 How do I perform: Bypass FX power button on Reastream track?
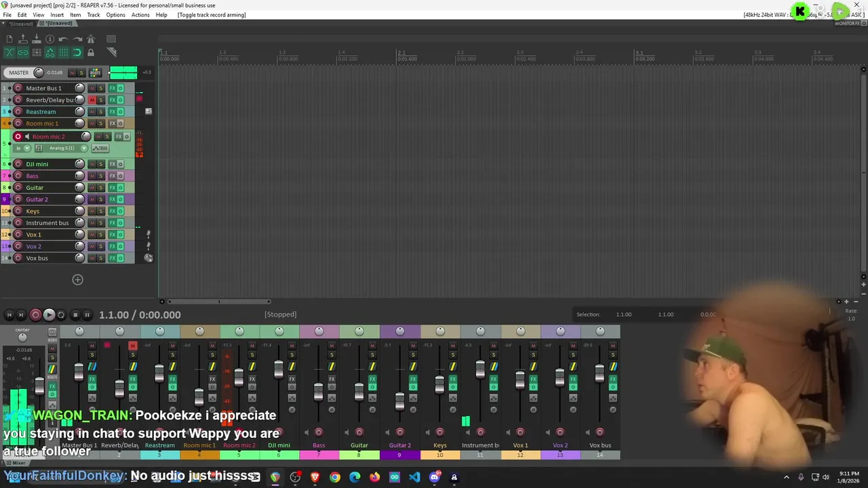click(121, 112)
